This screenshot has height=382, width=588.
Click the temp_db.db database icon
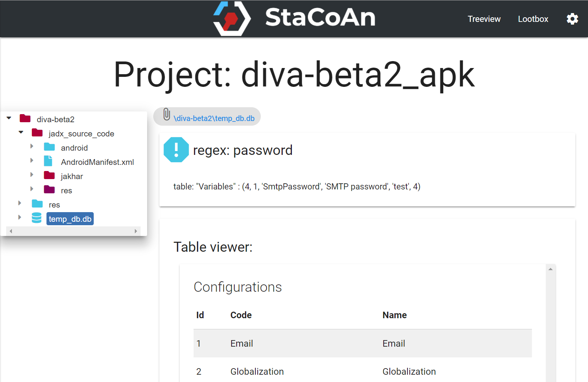point(36,218)
